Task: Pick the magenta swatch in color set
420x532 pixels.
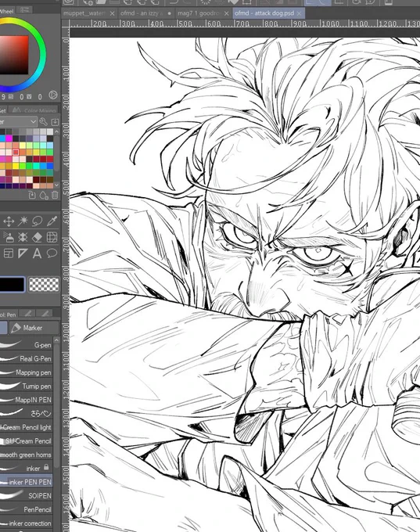Action: (x=9, y=138)
